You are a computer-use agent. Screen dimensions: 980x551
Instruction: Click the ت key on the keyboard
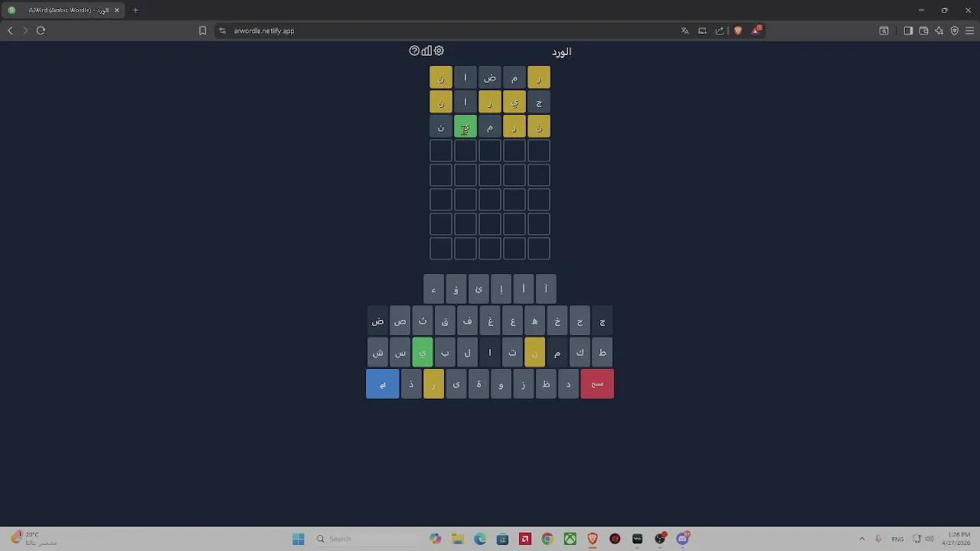point(512,353)
